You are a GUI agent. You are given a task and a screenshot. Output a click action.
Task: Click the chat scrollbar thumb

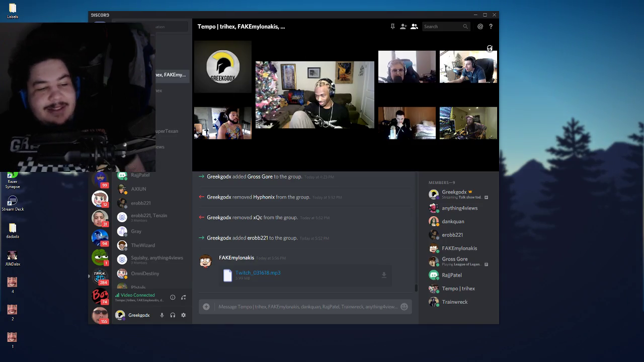tap(416, 288)
